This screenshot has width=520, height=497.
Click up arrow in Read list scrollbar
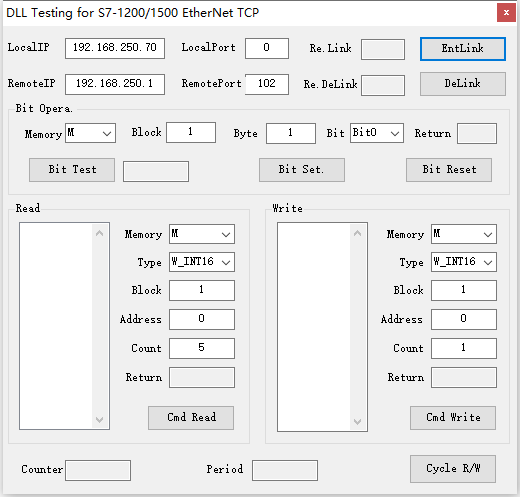pos(99,233)
